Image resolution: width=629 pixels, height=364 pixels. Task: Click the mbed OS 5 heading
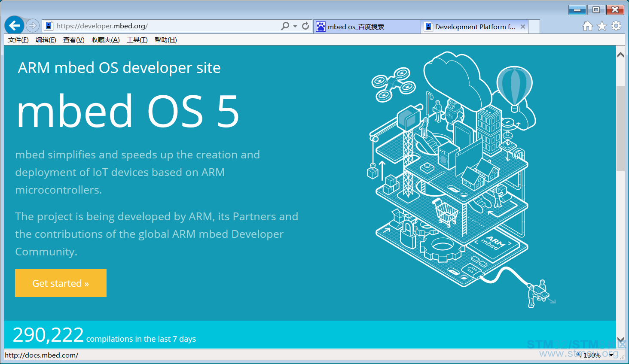(128, 112)
